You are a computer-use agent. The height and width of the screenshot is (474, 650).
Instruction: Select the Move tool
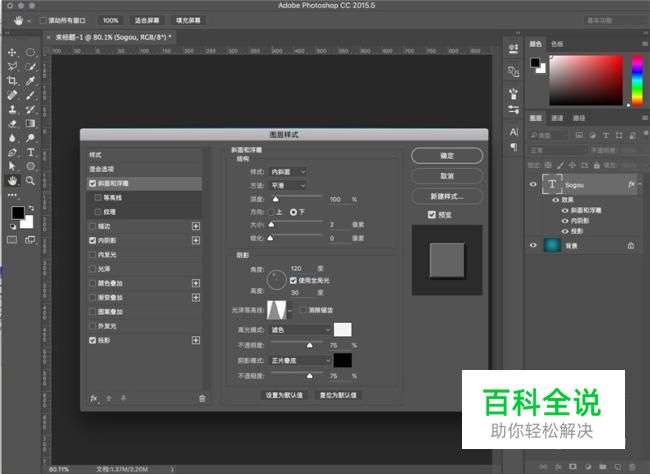click(12, 52)
